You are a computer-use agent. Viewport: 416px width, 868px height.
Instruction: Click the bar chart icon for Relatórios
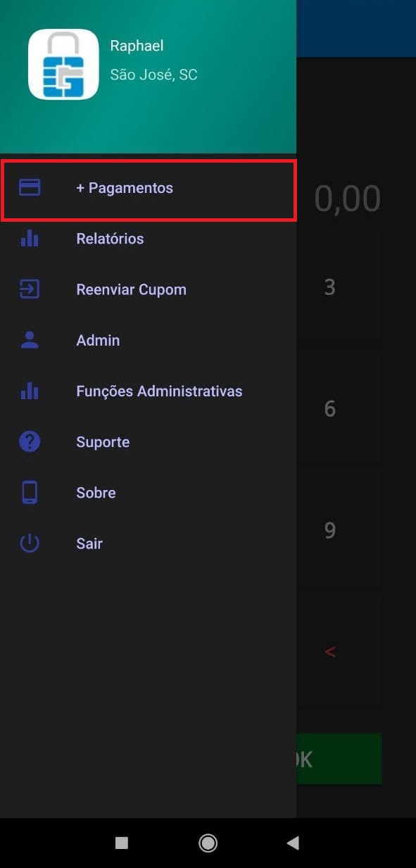coord(29,239)
